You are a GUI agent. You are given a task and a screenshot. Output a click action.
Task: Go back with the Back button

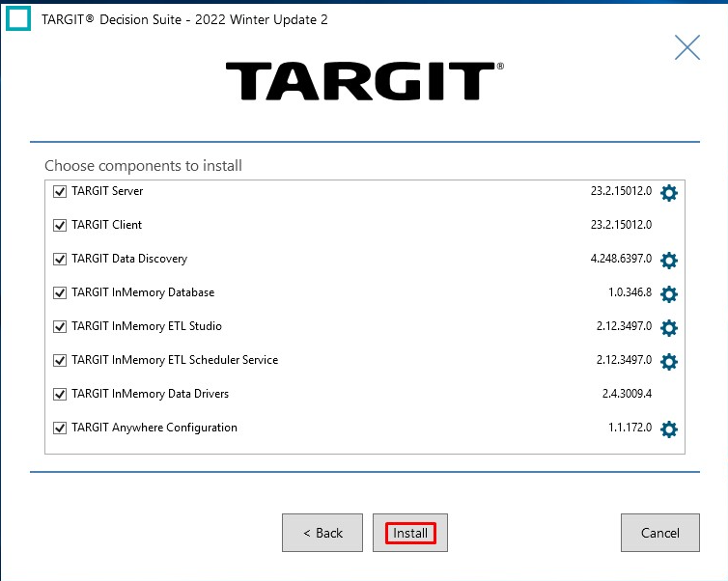point(322,533)
